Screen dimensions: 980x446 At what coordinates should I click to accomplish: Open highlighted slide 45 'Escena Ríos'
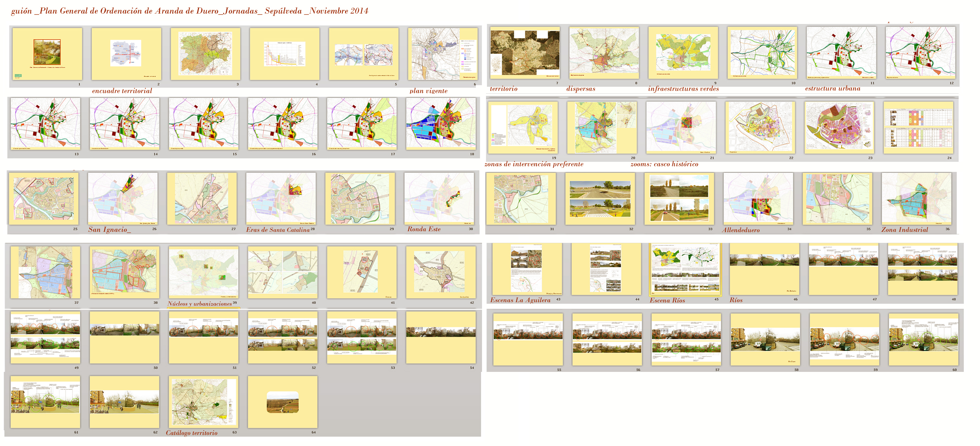pos(685,269)
